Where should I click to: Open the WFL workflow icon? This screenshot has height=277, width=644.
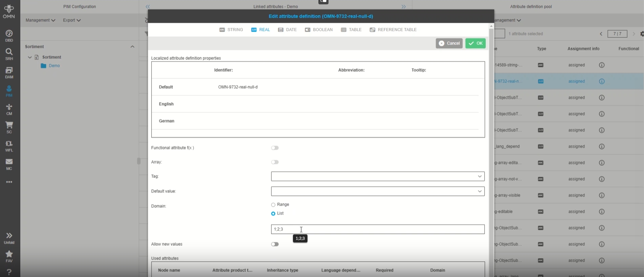tap(9, 146)
